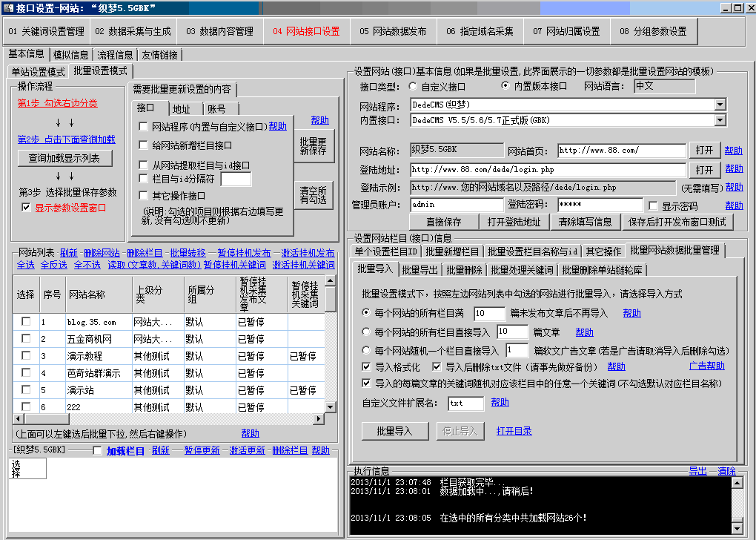Screen dimensions: 756x540
Task: Toggle 导入后删除txt文件 checkbox
Action: [437, 366]
